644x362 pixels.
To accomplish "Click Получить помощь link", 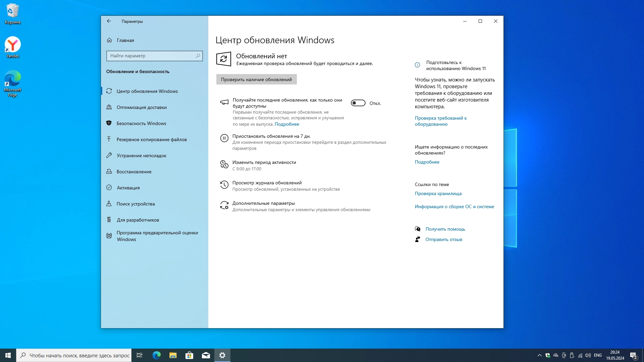I will click(x=445, y=229).
